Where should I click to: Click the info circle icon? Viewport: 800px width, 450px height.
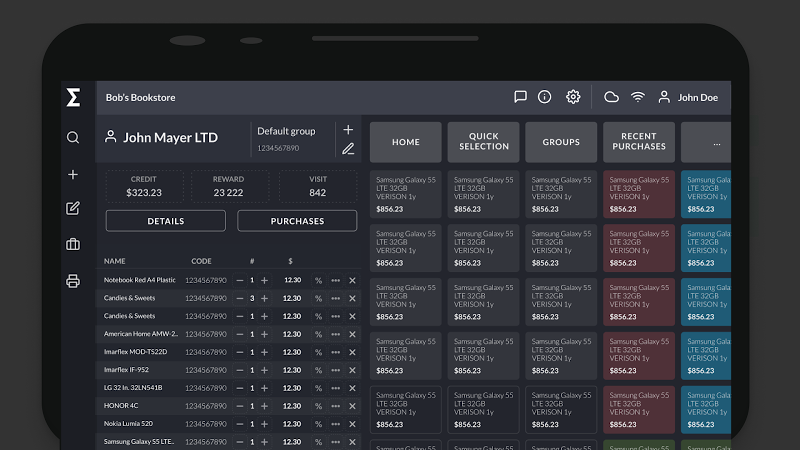click(544, 96)
